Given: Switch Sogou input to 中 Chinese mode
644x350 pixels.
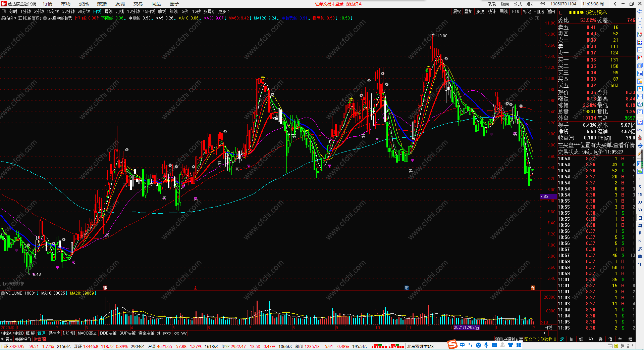Looking at the screenshot, I should click(x=462, y=345).
